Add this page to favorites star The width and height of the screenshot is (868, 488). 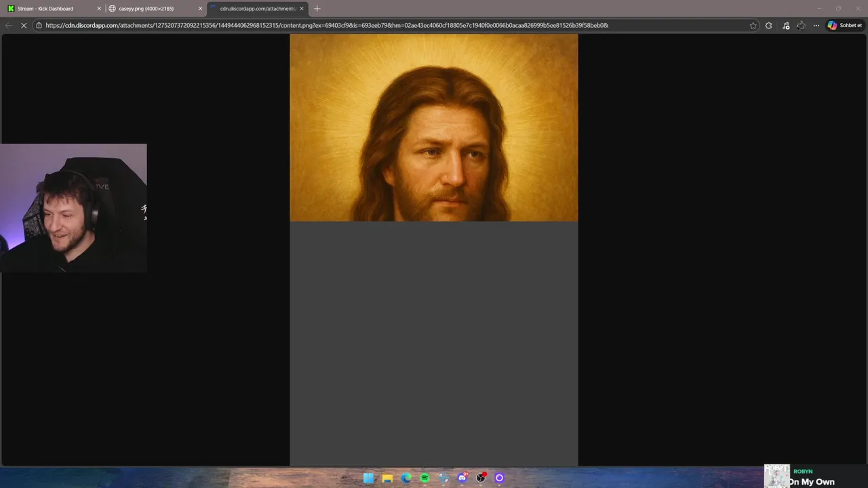[x=753, y=26]
